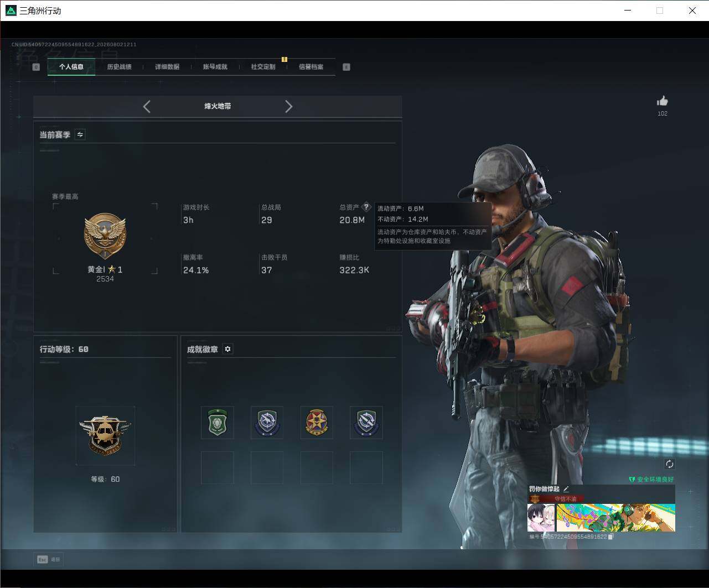This screenshot has width=709, height=588.
Task: Open the 详细数据 tab
Action: click(167, 67)
